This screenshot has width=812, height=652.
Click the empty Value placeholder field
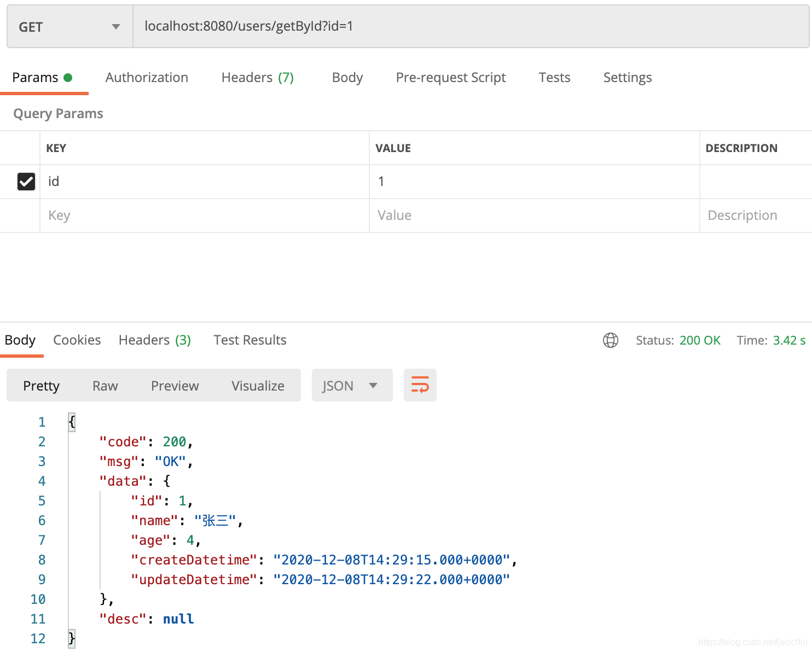[x=535, y=216]
